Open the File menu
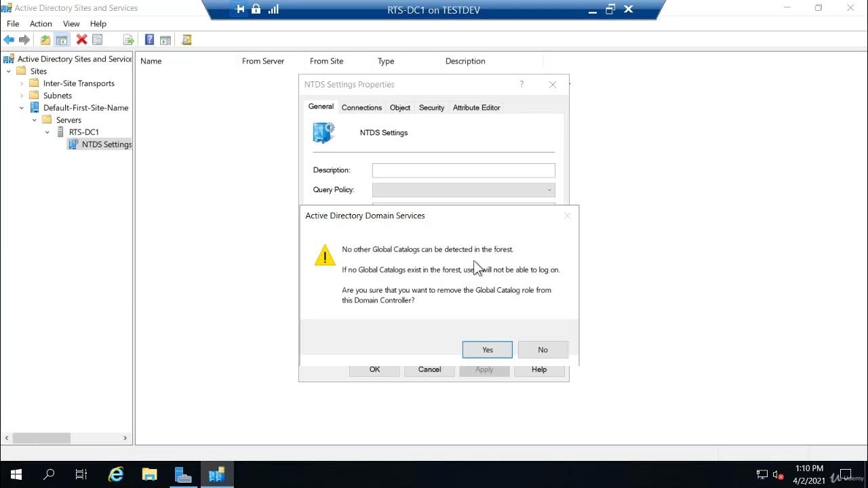Image resolution: width=868 pixels, height=488 pixels. click(x=13, y=24)
